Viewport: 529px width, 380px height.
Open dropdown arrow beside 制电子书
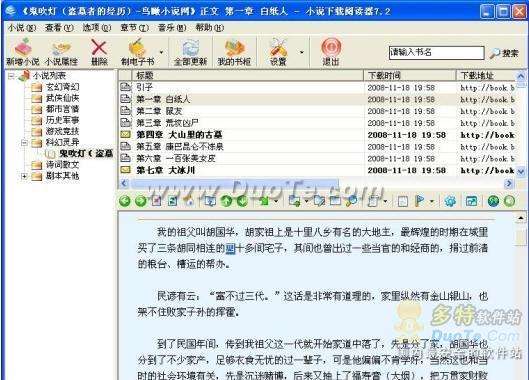[x=161, y=52]
